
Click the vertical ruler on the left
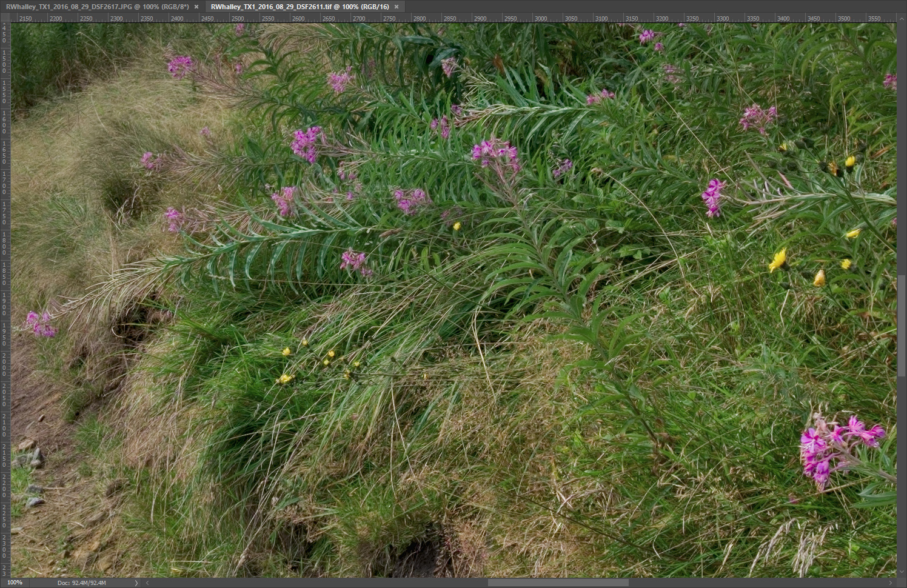click(5, 303)
